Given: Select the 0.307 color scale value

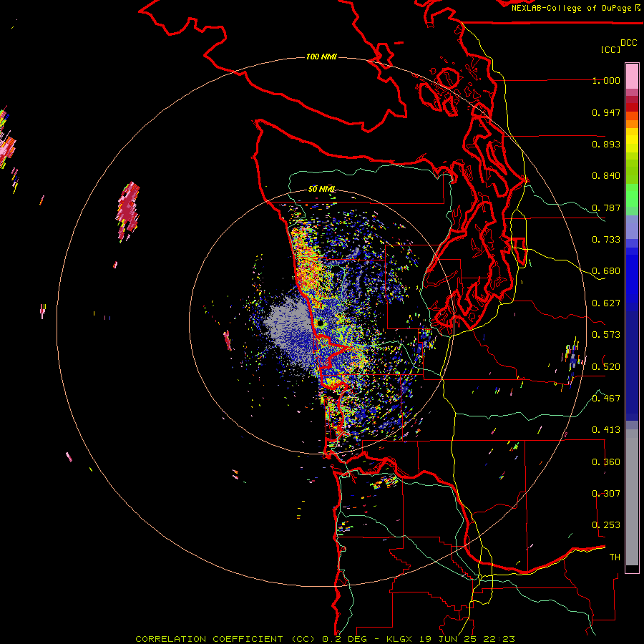Looking at the screenshot, I should [x=606, y=494].
